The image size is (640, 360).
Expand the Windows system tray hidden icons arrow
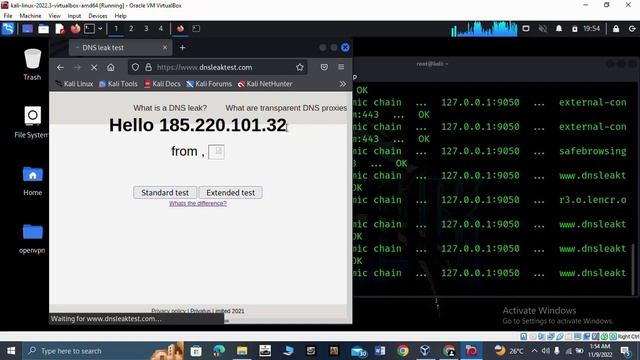pos(534,351)
